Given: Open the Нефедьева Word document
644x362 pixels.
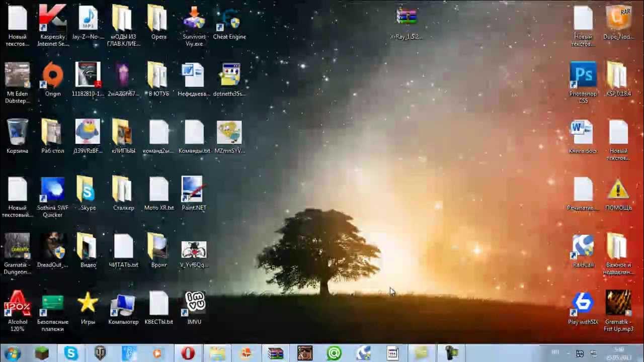Looking at the screenshot, I should pos(194,75).
